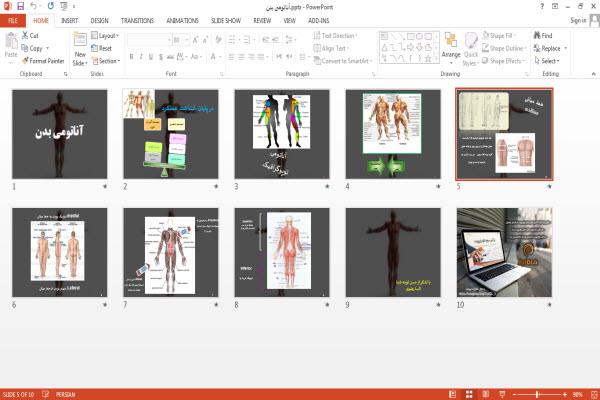Screen dimensions: 600x400
Task: Click the Copy icon
Action: point(25,48)
